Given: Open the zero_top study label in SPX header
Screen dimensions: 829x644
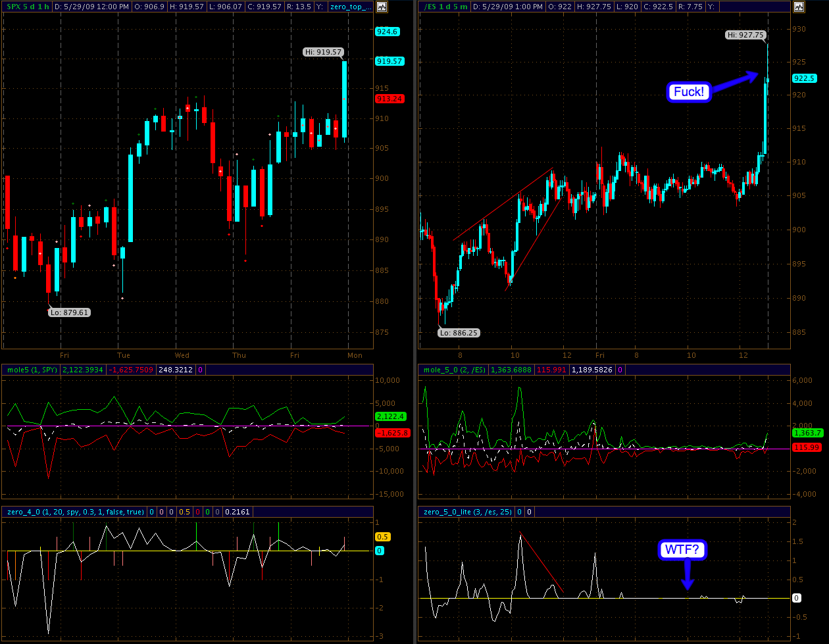Looking at the screenshot, I should 351,7.
